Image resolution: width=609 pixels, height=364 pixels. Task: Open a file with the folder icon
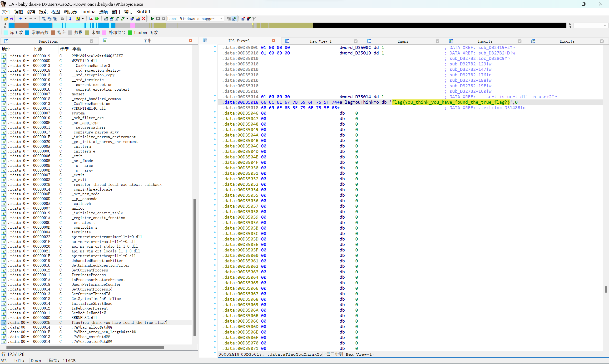(x=6, y=19)
